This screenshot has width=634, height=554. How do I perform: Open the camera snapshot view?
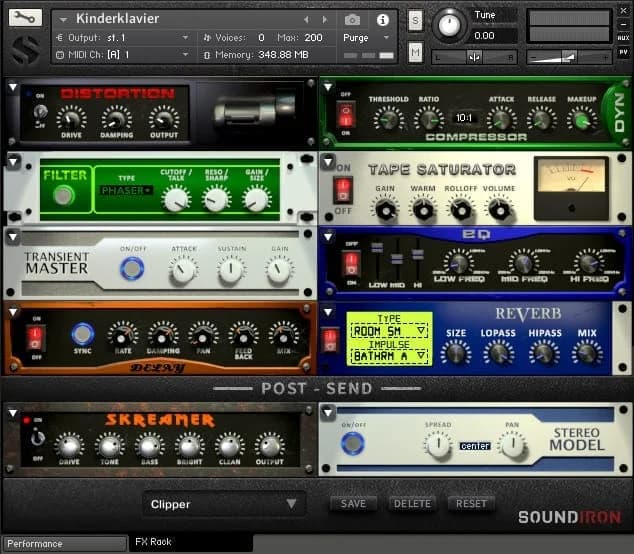pos(352,19)
